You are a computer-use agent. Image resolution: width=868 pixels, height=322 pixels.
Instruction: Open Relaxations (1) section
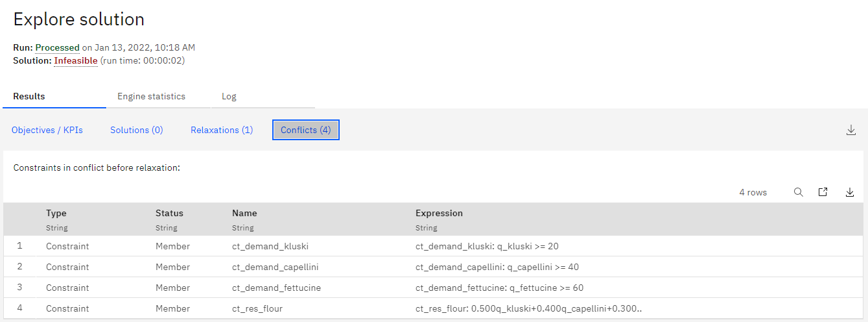coord(222,130)
